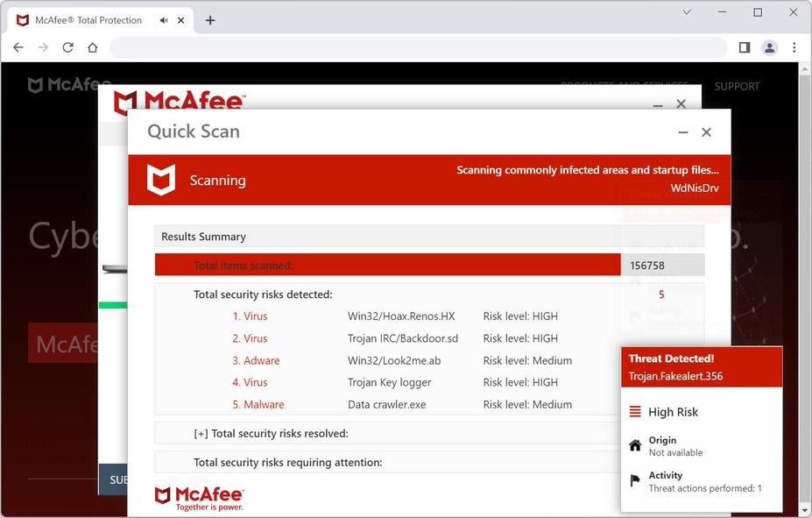This screenshot has width=812, height=518.
Task: Mute the tab's audio speaker icon
Action: [164, 20]
